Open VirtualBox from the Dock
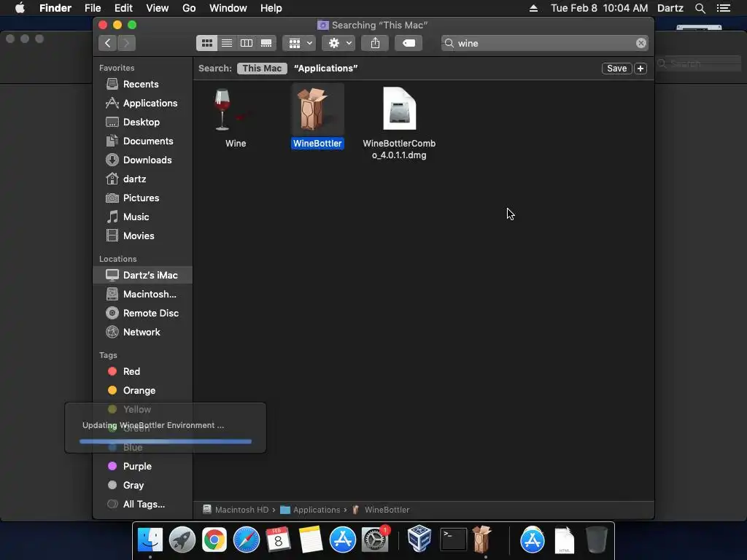747x560 pixels. pos(419,539)
